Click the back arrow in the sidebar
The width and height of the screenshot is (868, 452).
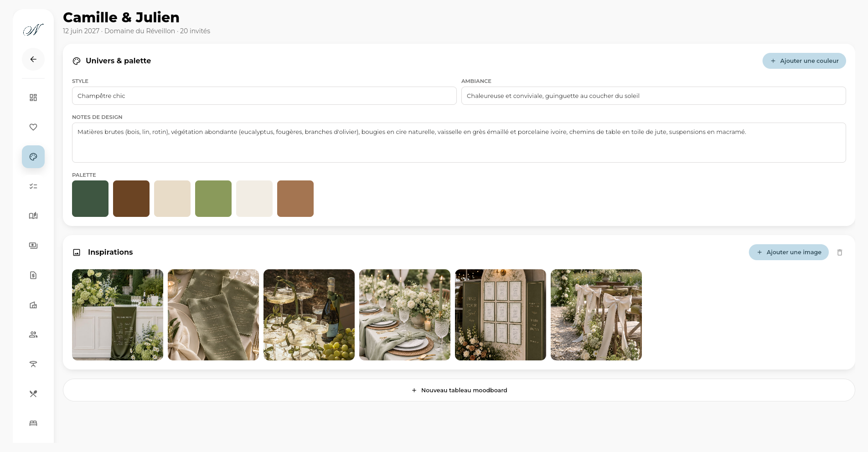pyautogui.click(x=33, y=59)
